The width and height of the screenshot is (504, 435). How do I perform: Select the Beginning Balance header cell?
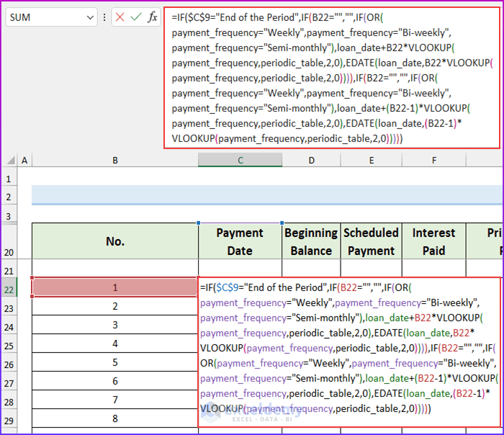(311, 241)
